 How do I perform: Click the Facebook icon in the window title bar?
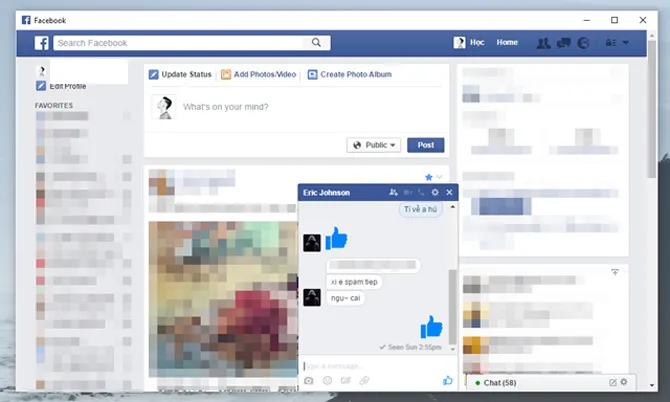pos(26,20)
